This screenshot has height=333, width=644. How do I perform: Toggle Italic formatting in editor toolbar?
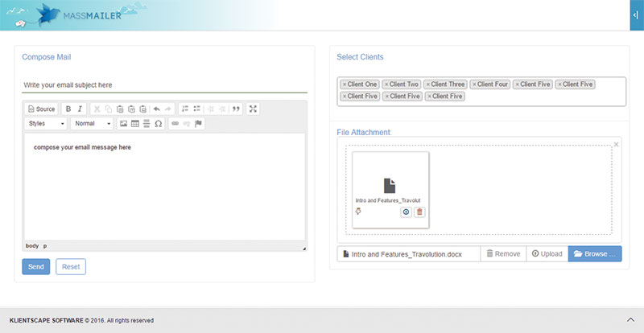pyautogui.click(x=80, y=109)
